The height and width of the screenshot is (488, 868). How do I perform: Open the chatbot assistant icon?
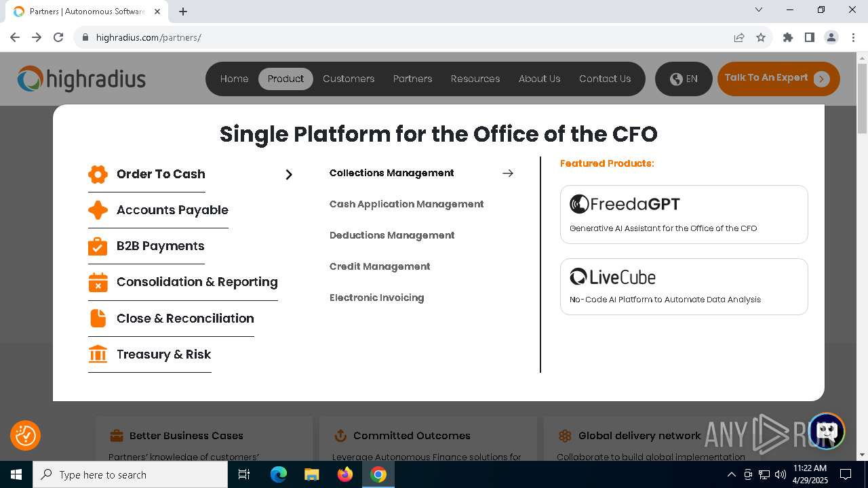[826, 430]
